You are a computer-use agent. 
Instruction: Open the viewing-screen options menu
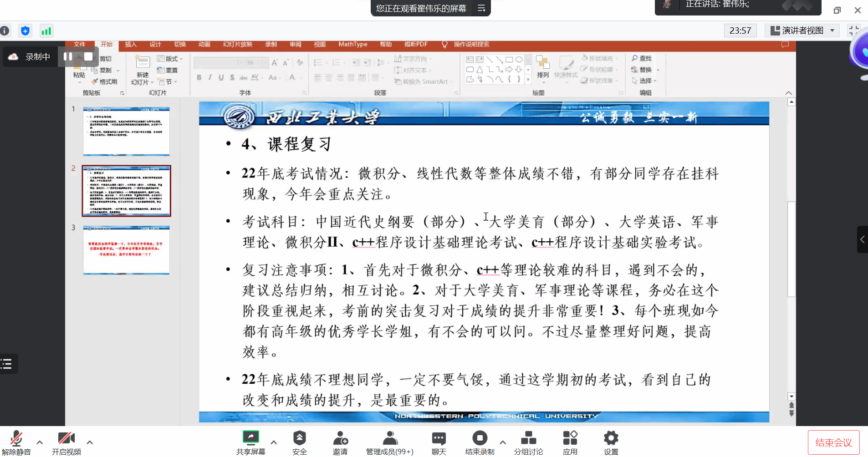(481, 8)
